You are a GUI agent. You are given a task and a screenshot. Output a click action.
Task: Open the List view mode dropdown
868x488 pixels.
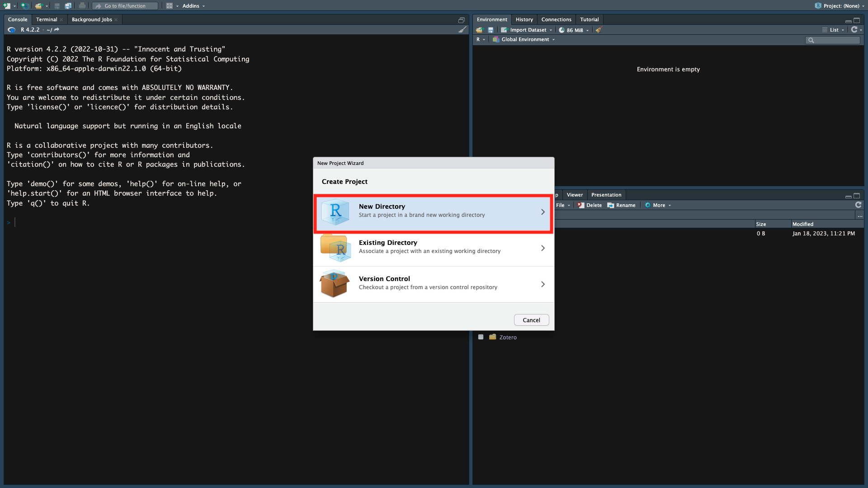click(834, 30)
